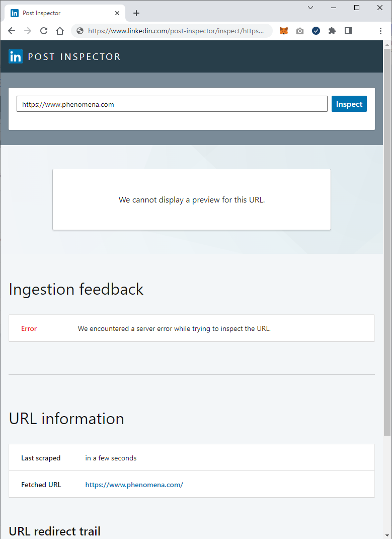392x539 pixels.
Task: Open the blue checkmark extension
Action: pos(316,31)
